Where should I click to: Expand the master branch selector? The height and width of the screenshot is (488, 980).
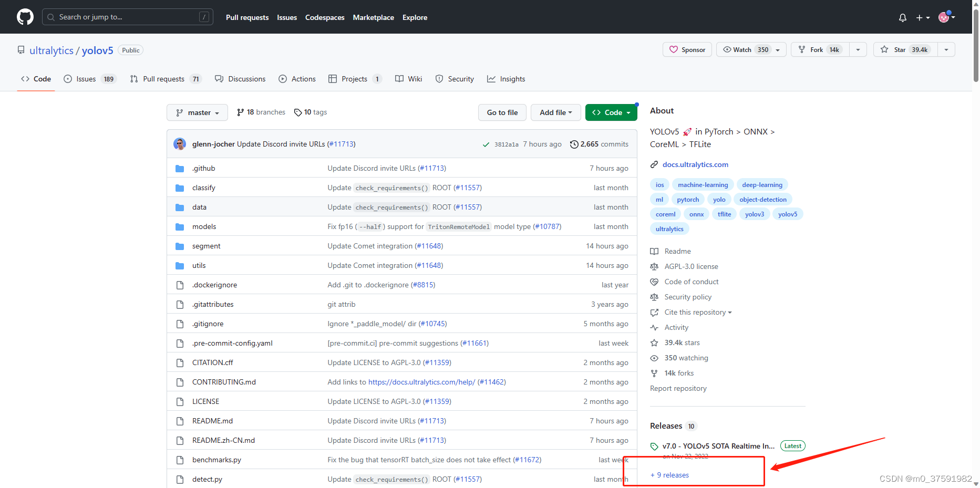[197, 112]
